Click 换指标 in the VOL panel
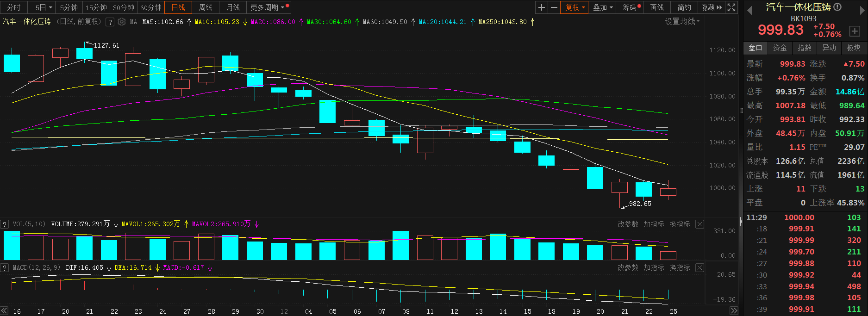The height and width of the screenshot is (316, 868). (680, 224)
